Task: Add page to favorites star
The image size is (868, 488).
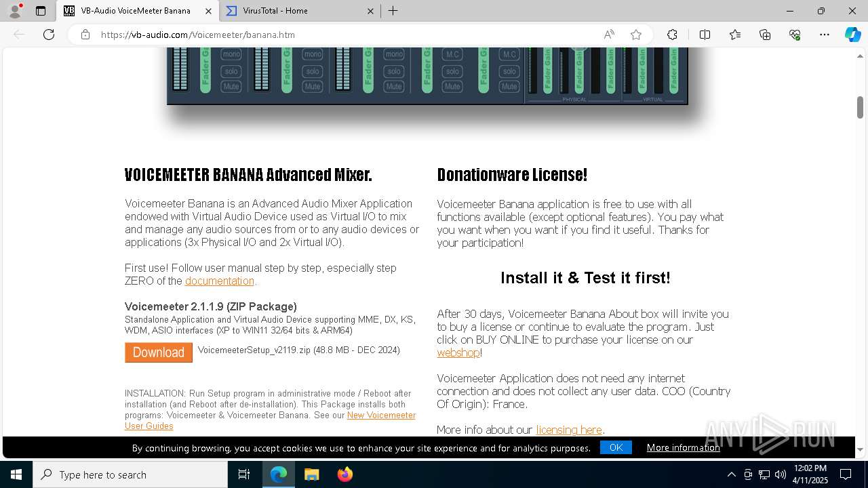Action: pos(636,35)
